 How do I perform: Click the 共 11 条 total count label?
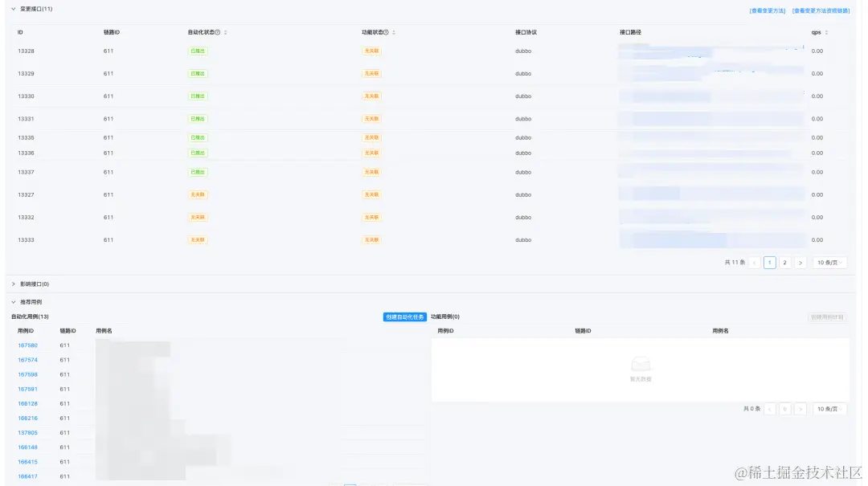click(x=735, y=263)
